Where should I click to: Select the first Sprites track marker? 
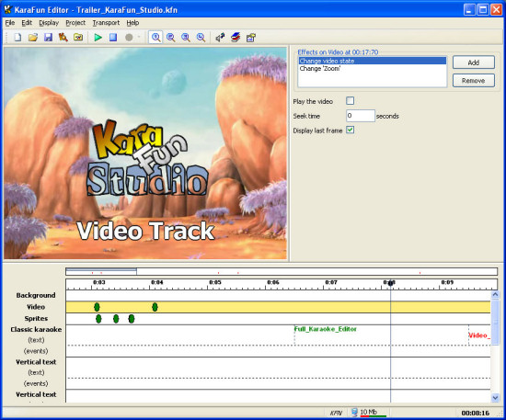(x=98, y=319)
